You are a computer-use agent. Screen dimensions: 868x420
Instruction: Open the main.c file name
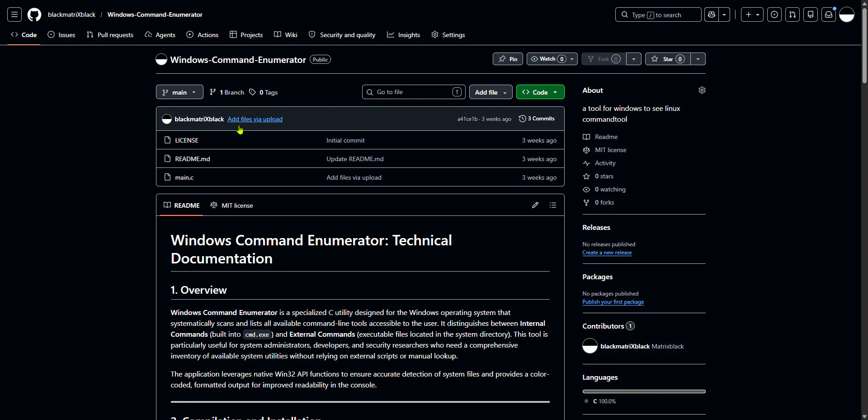(184, 177)
